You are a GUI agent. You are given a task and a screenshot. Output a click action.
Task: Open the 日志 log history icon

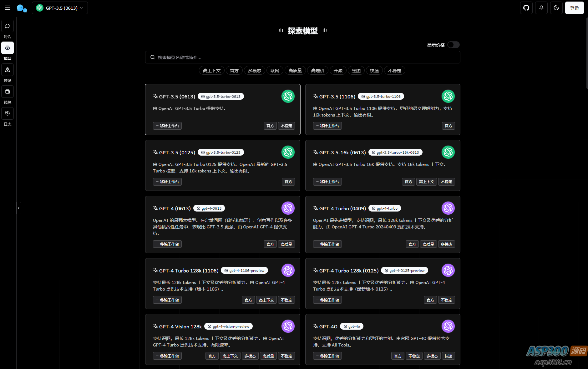8,114
